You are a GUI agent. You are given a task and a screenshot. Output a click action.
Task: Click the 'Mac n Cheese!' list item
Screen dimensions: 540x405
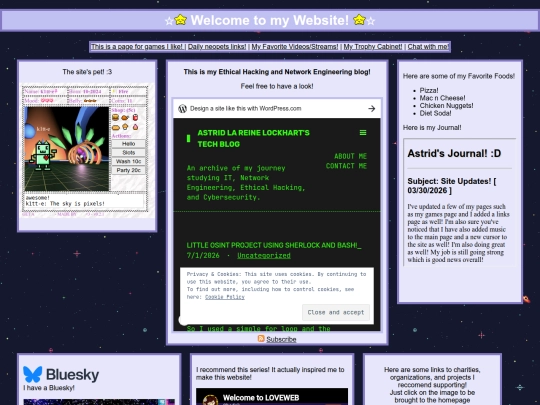click(x=442, y=98)
